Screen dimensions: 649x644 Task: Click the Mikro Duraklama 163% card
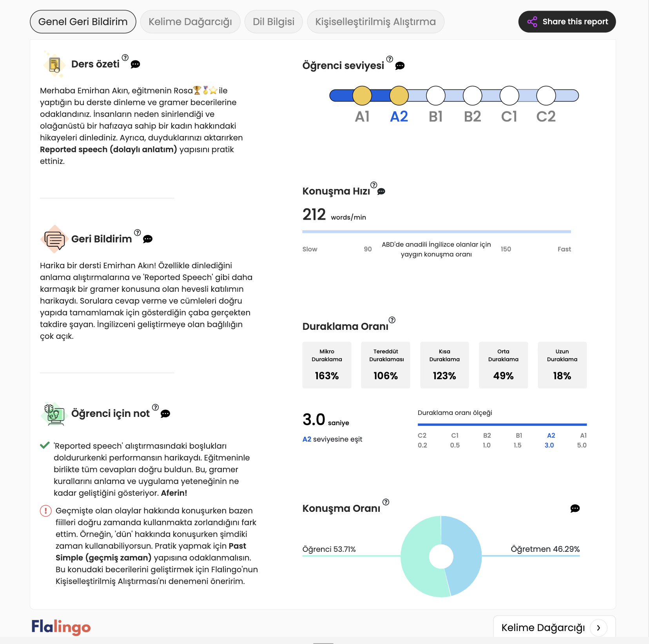tap(327, 365)
